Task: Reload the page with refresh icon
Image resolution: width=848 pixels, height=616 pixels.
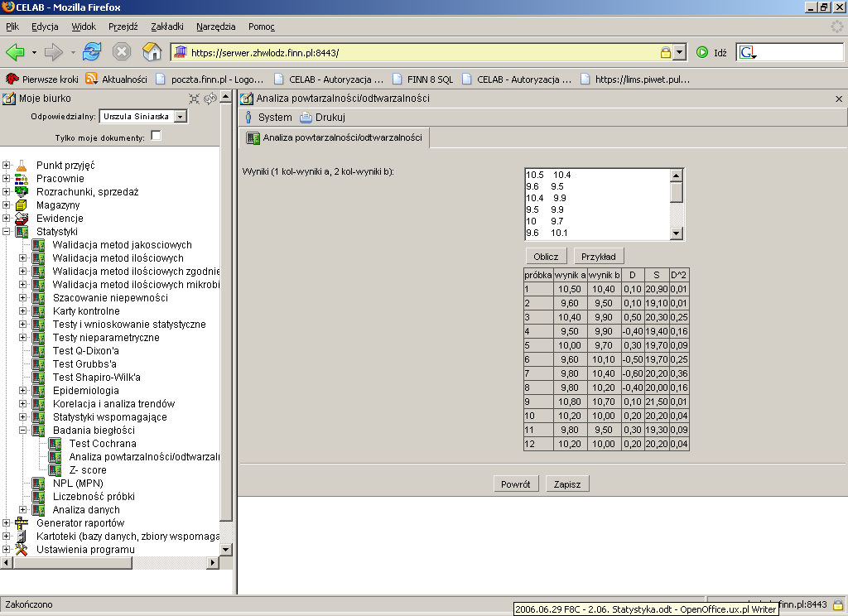Action: pos(92,52)
